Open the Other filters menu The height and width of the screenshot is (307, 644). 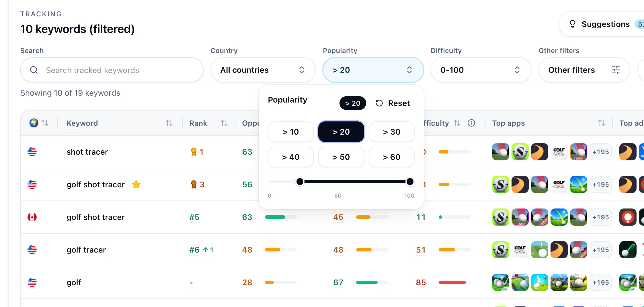(x=584, y=70)
